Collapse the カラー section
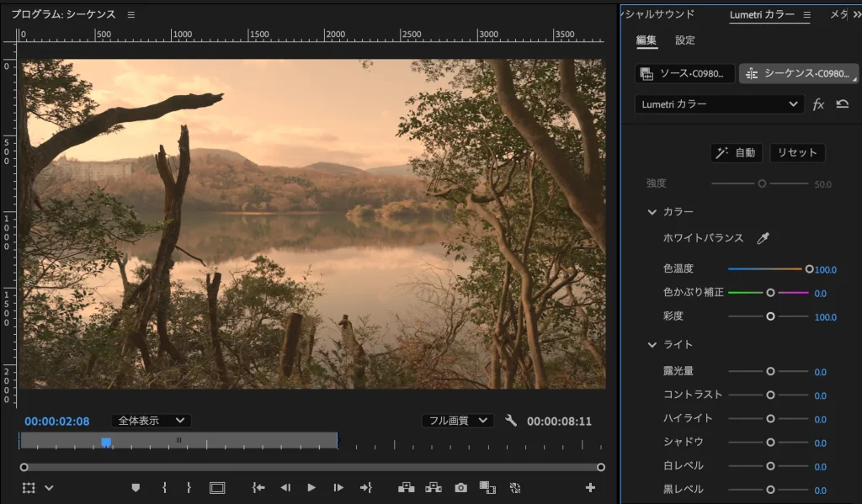 point(652,211)
